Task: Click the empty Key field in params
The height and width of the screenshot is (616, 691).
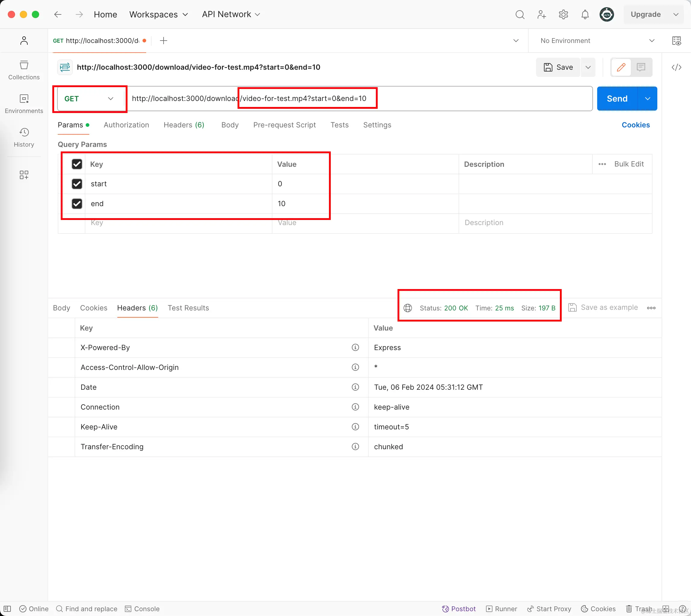Action: click(x=179, y=223)
